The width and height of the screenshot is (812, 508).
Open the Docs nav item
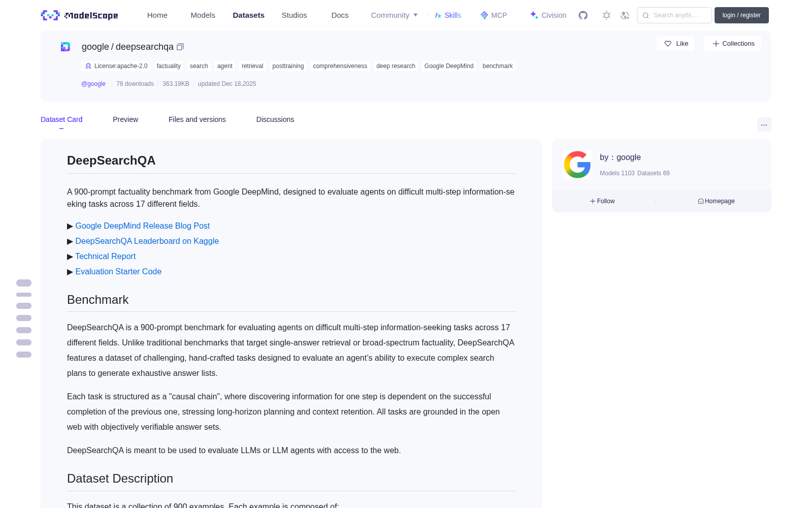[340, 15]
